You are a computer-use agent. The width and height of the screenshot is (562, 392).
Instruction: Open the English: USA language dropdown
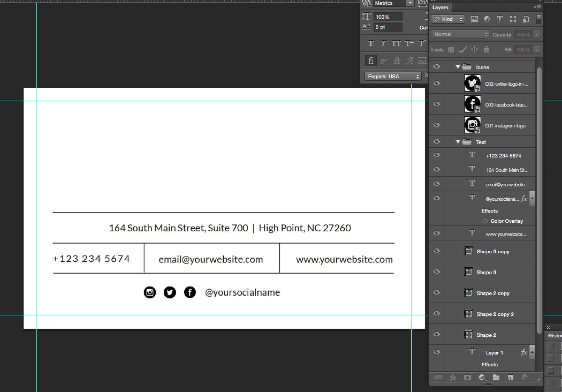393,76
